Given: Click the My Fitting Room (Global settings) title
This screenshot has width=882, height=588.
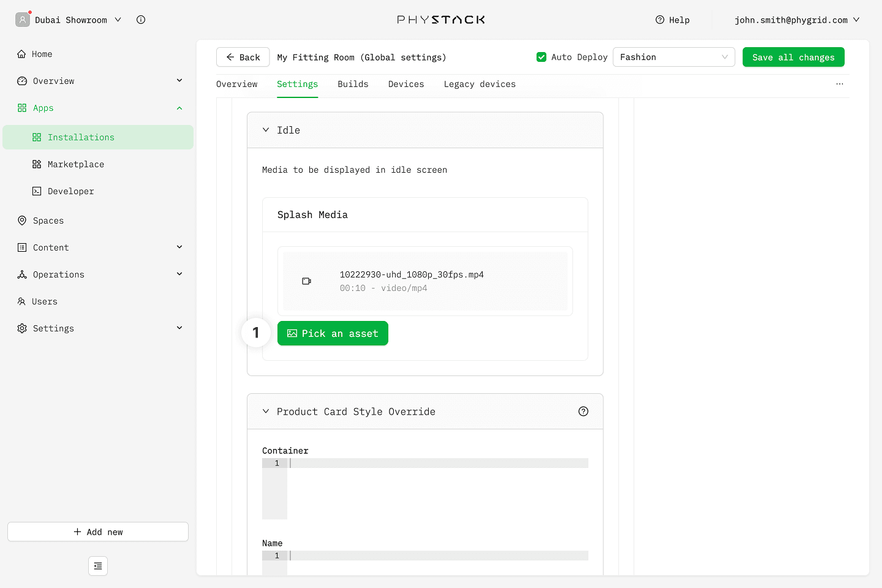Looking at the screenshot, I should [x=361, y=57].
